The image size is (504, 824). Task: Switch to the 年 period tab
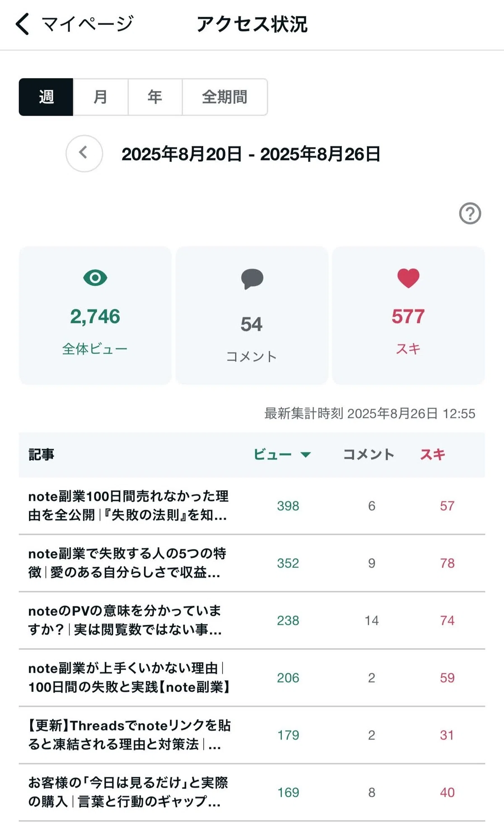[x=155, y=97]
